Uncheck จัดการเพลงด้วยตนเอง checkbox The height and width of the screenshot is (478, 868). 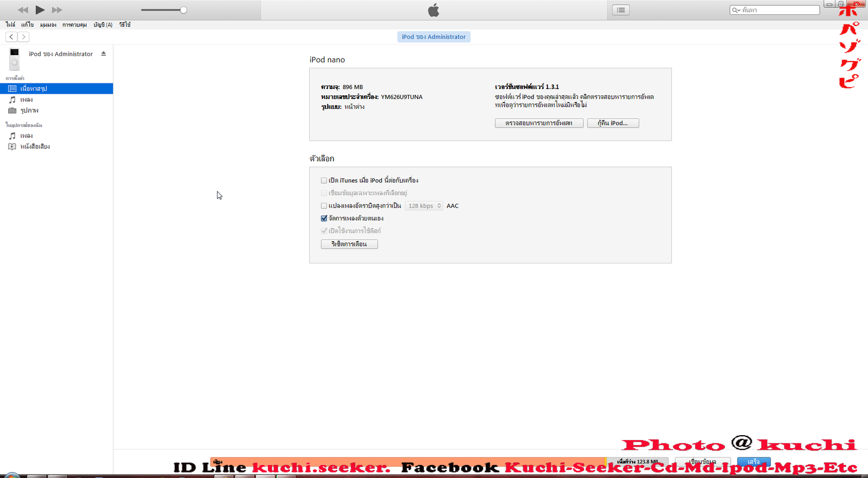(324, 218)
